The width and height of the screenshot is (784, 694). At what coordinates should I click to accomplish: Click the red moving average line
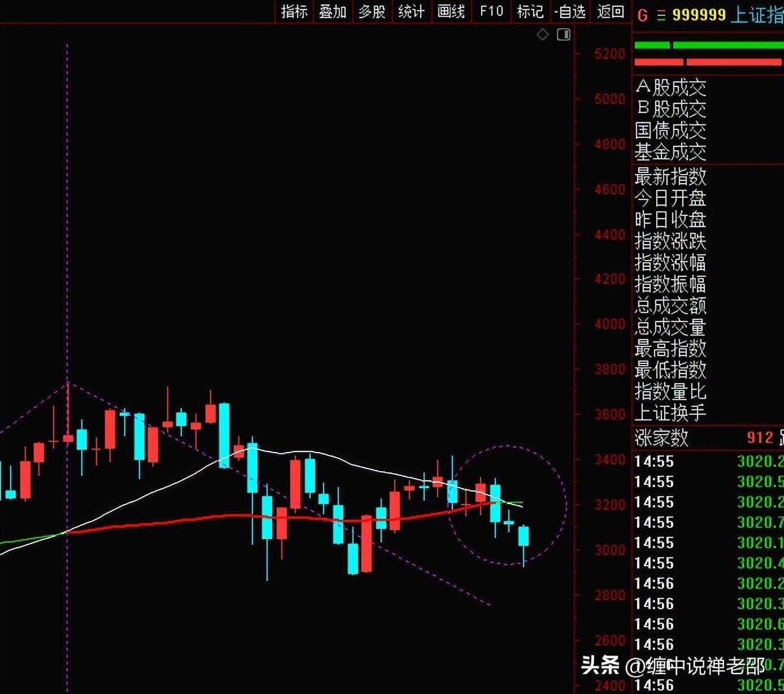click(282, 518)
